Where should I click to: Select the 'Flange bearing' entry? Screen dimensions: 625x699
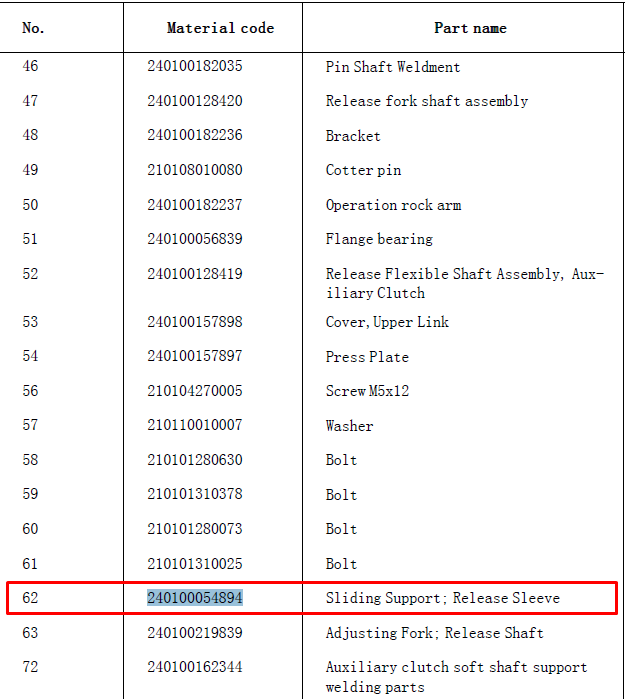379,239
